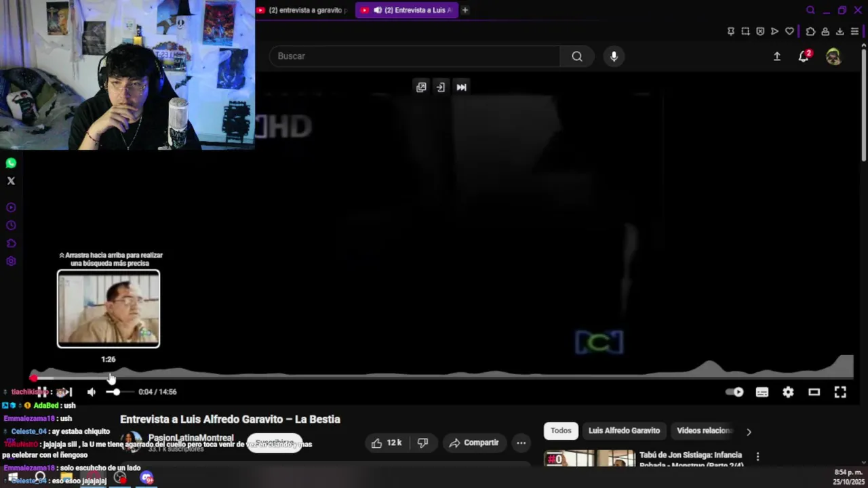Image resolution: width=868 pixels, height=488 pixels.
Task: Enter fullscreen mode
Action: tap(840, 392)
